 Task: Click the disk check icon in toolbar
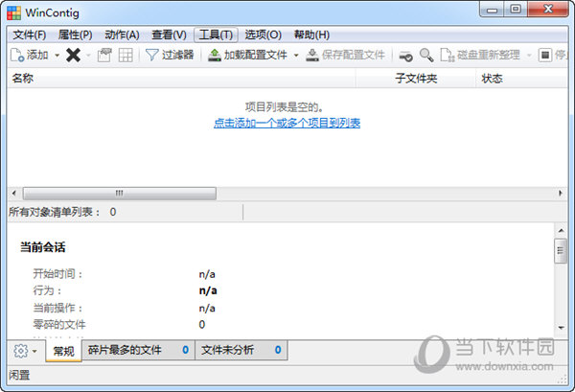405,56
